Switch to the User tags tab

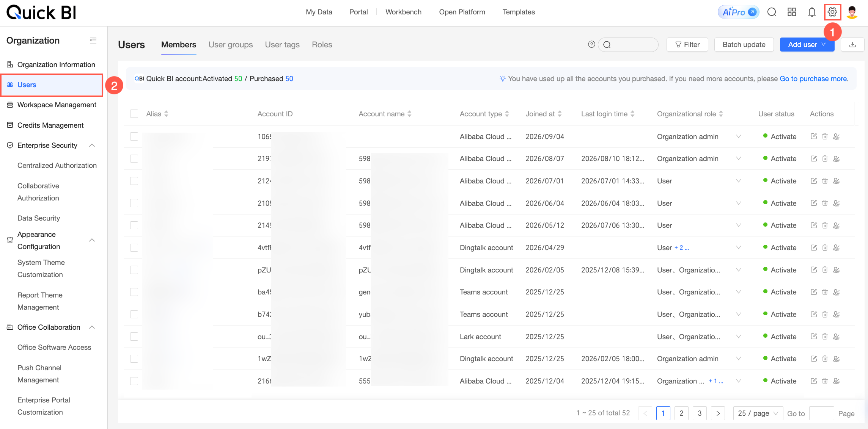coord(282,45)
